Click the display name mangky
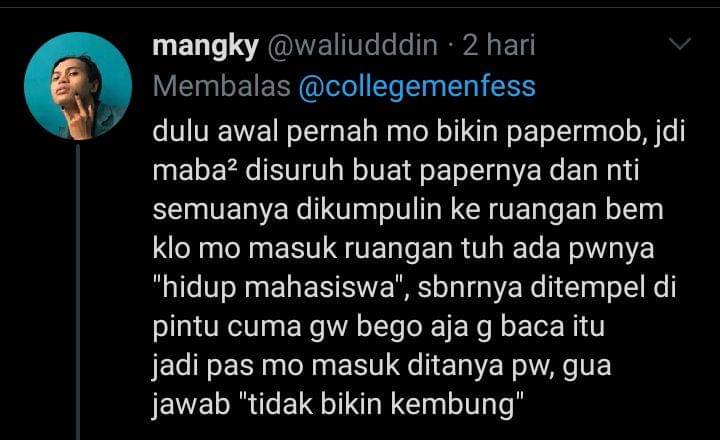 click(205, 47)
